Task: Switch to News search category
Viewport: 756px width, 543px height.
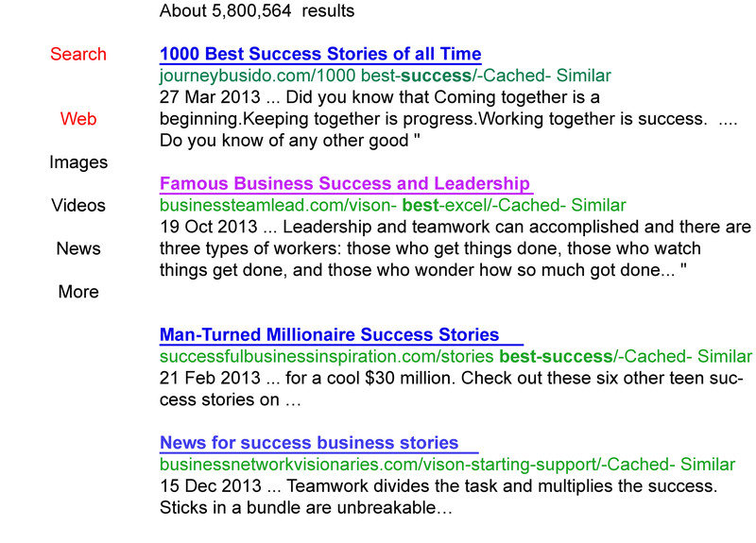Action: [x=78, y=248]
